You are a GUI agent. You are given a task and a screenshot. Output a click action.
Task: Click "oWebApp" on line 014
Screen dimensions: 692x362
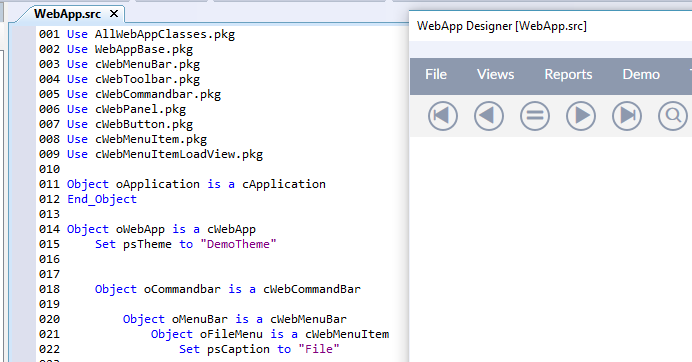[140, 229]
